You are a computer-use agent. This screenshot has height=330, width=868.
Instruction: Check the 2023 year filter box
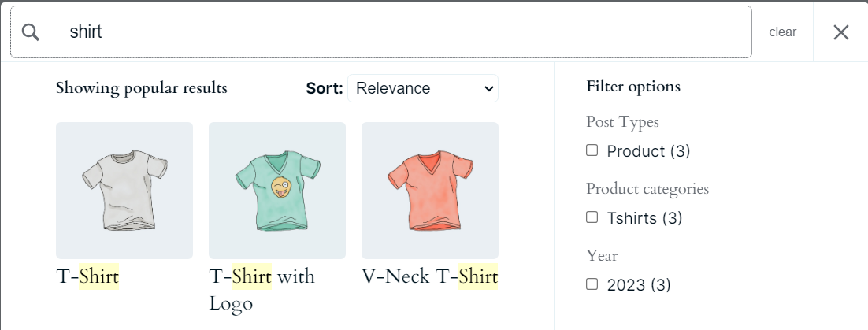[x=592, y=284]
